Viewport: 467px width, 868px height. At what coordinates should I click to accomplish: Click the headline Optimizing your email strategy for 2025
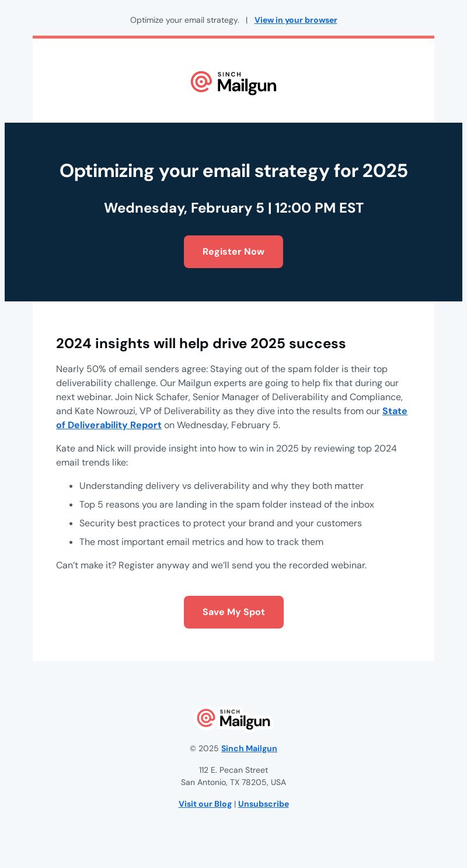233,171
